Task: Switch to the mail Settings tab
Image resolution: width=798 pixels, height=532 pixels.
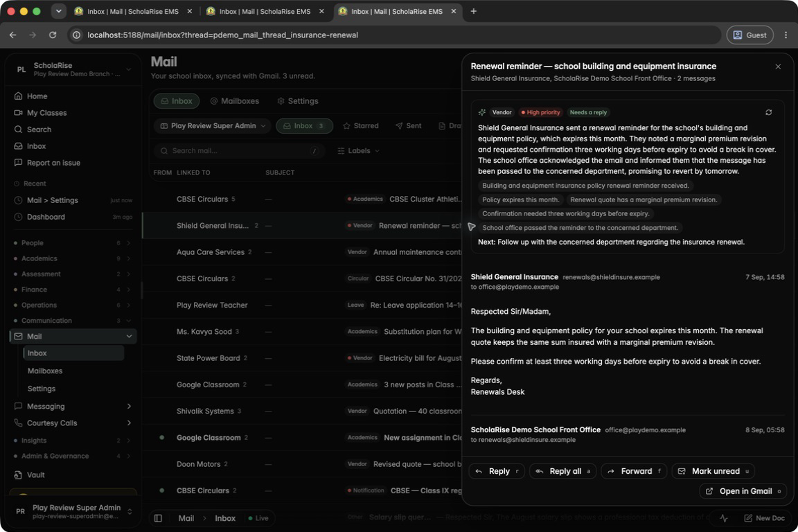Action: pyautogui.click(x=298, y=101)
